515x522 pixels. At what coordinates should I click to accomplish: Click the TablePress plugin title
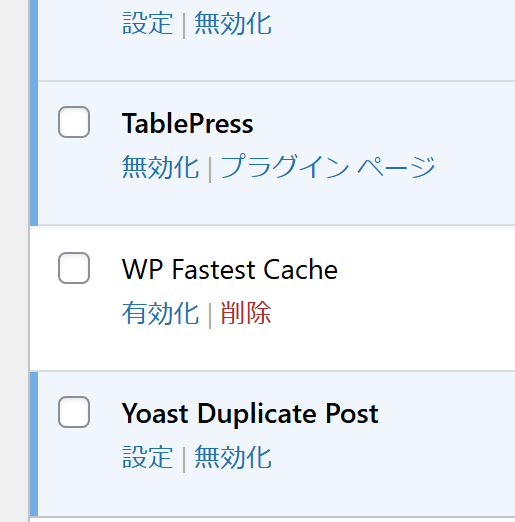click(188, 123)
